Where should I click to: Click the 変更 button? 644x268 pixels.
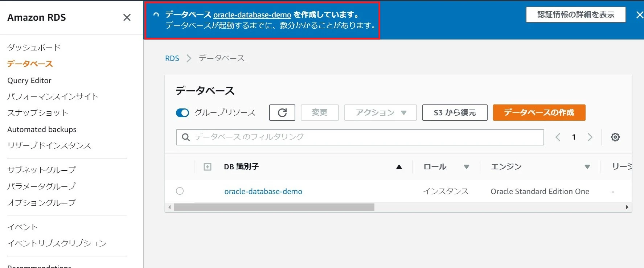tap(320, 112)
